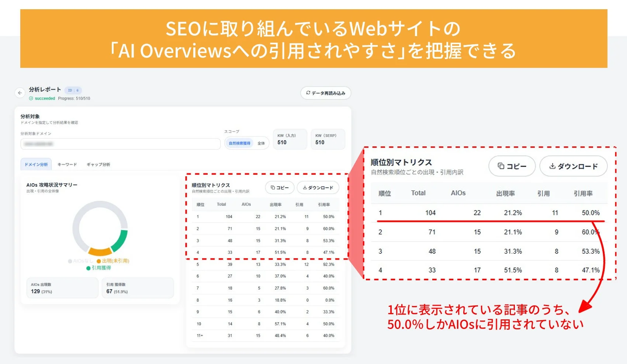Click the refresh icon on データ再読み込み

(x=308, y=93)
